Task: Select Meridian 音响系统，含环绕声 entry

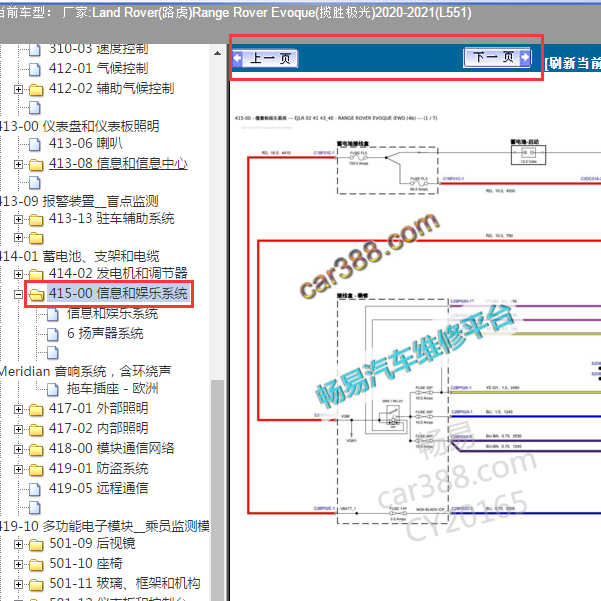Action: [85, 371]
